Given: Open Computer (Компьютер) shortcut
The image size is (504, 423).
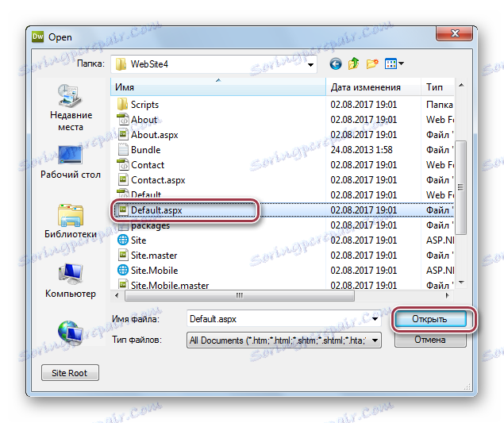Looking at the screenshot, I should pos(71,281).
